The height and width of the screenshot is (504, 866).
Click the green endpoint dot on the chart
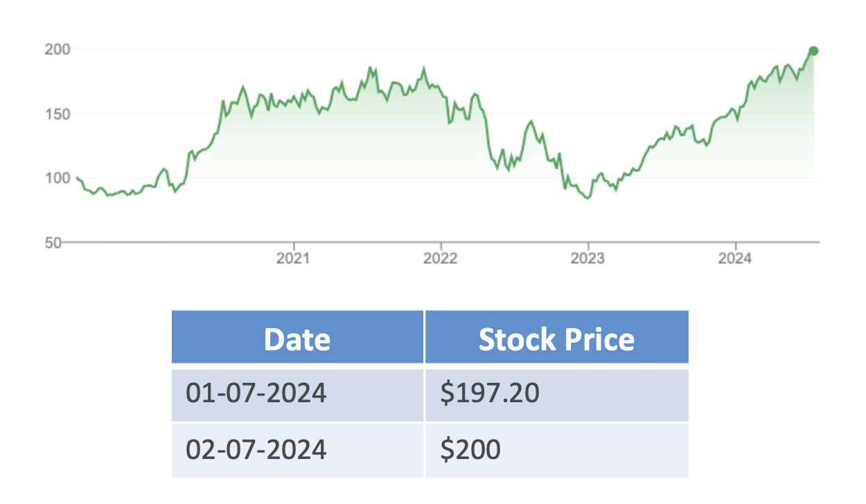click(813, 51)
